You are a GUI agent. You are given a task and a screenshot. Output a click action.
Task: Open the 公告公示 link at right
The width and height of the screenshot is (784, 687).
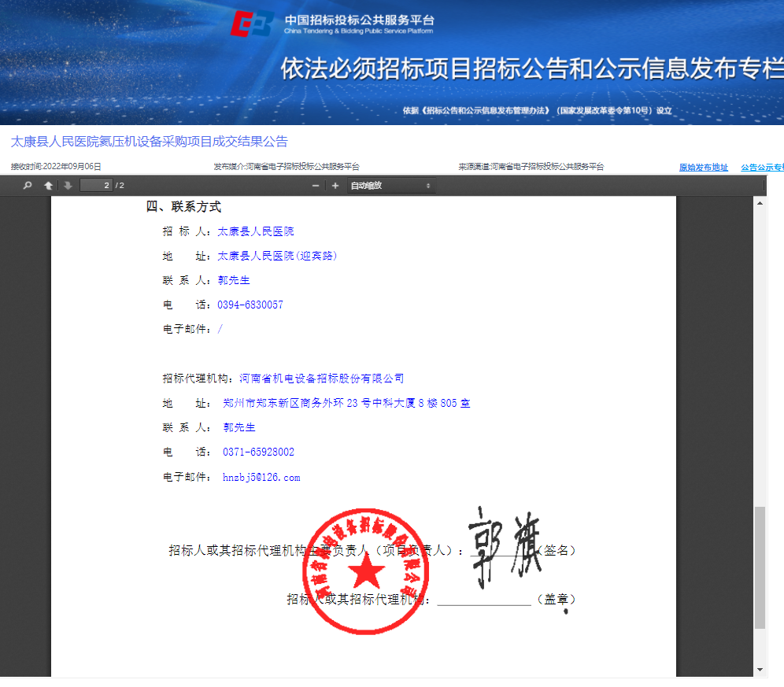[761, 168]
